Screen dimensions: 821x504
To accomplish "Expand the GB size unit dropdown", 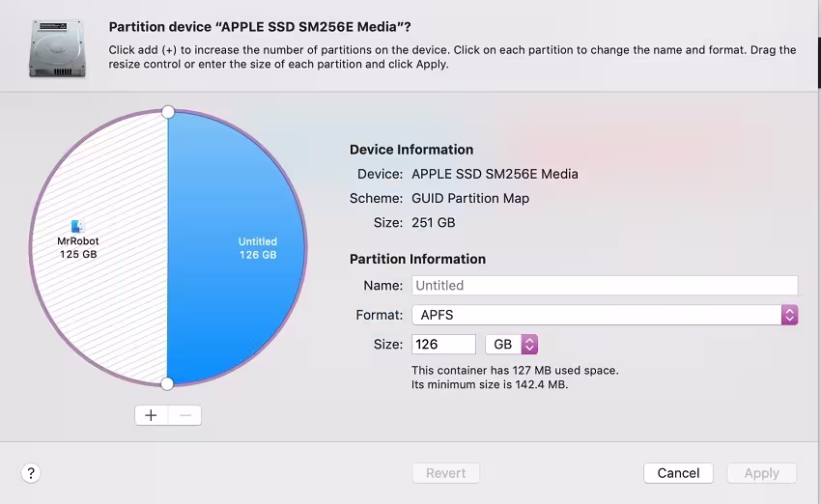I will 512,345.
